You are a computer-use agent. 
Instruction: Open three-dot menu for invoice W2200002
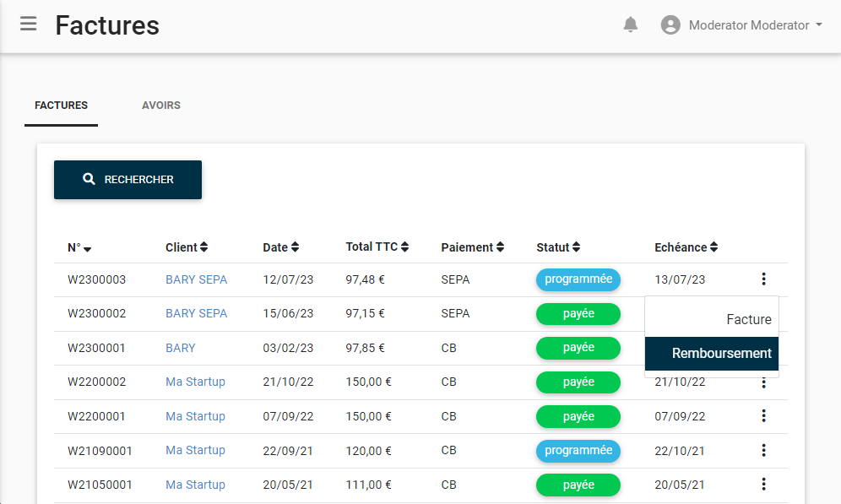pyautogui.click(x=763, y=384)
